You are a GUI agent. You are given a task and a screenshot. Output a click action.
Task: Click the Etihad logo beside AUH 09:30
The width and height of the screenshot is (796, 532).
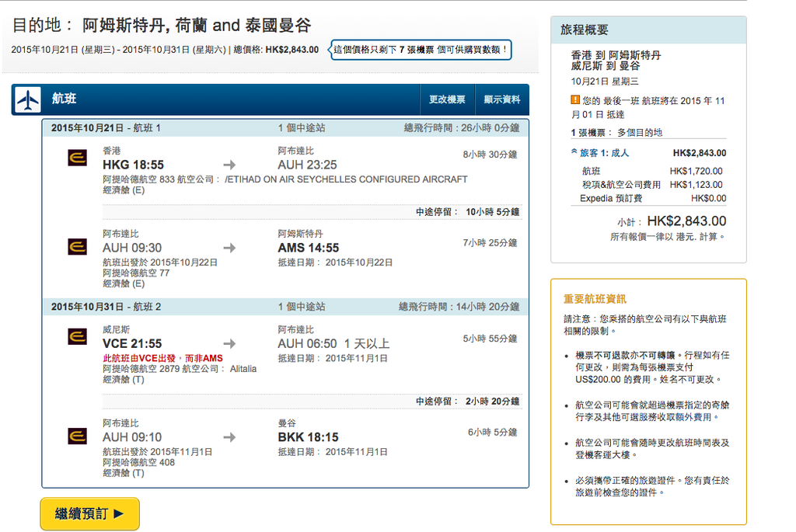tap(77, 247)
